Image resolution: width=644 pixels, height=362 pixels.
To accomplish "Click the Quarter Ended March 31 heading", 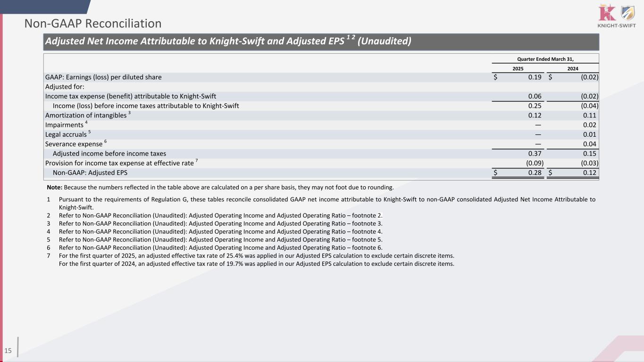I will pyautogui.click(x=545, y=58).
